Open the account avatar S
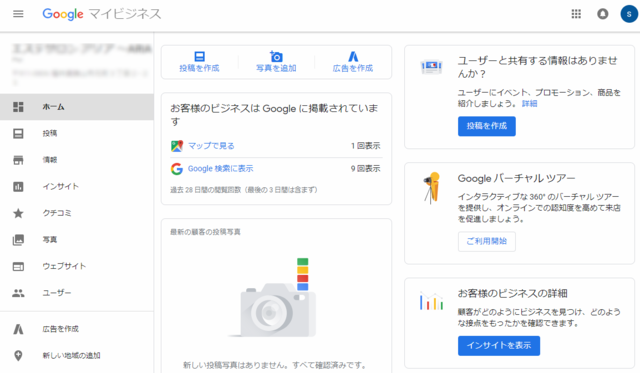The image size is (640, 373). tap(629, 14)
